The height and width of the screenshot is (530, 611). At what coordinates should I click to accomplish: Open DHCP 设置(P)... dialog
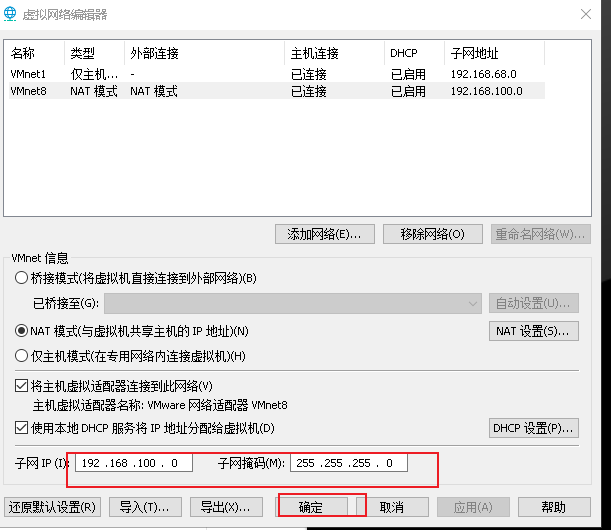tap(533, 428)
